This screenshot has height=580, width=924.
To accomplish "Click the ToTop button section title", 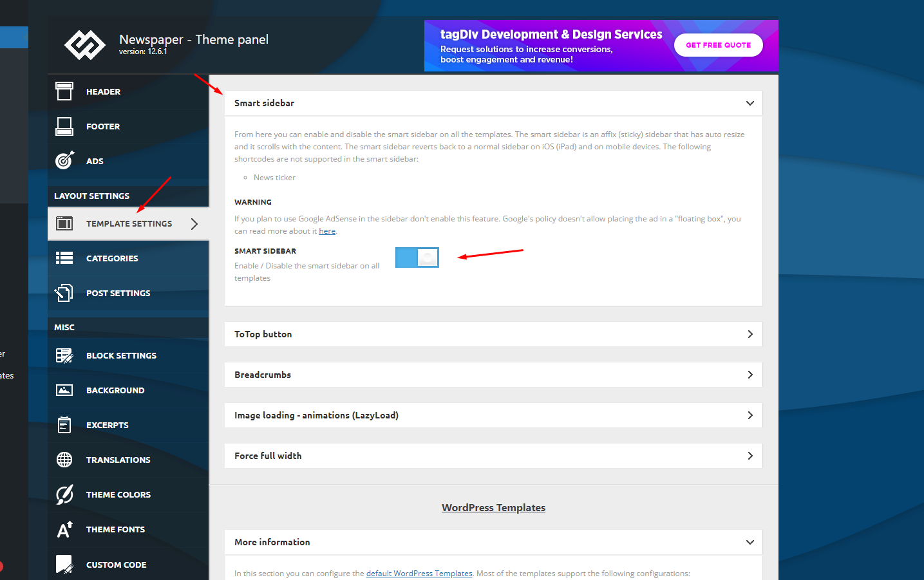I will pyautogui.click(x=263, y=334).
